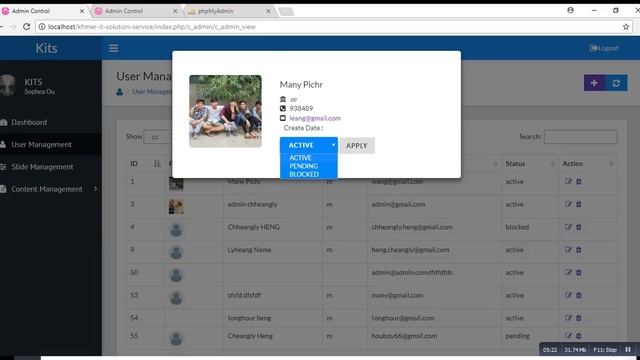640x360 pixels.
Task: Pause the screen recording
Action: (x=628, y=349)
